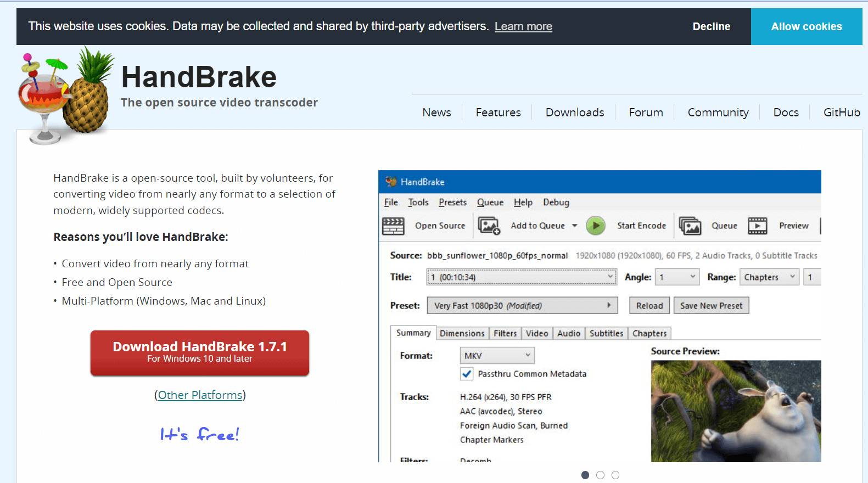Viewport: 868px width, 483px height.
Task: Click Download HandBrake 1.7.1 button
Action: tap(200, 353)
